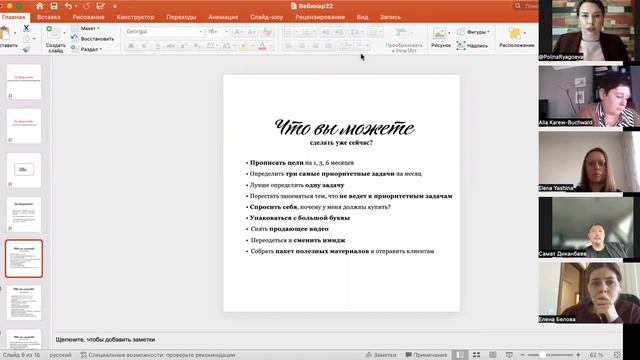Toggle the Заметки notes pane
The width and height of the screenshot is (640, 360).
click(x=381, y=355)
